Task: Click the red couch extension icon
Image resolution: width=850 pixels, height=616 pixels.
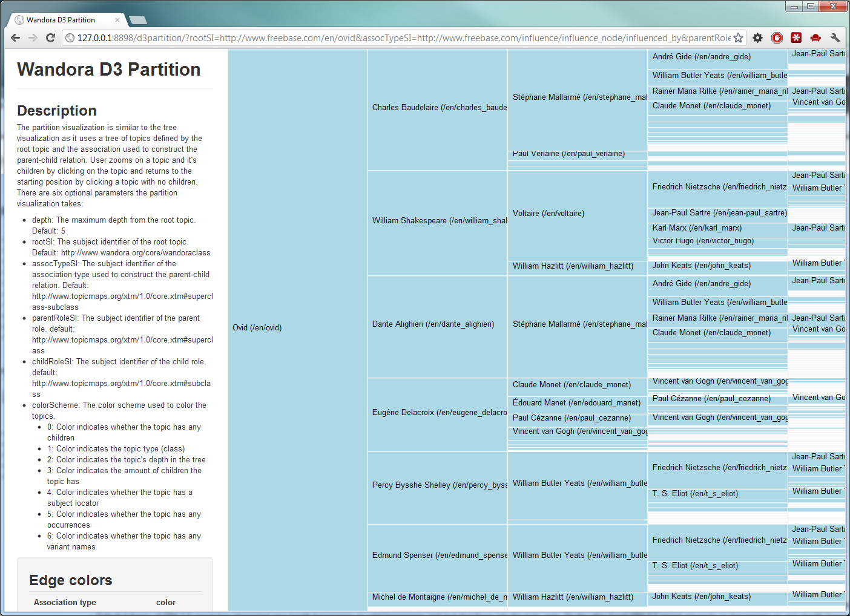Action: pos(815,38)
